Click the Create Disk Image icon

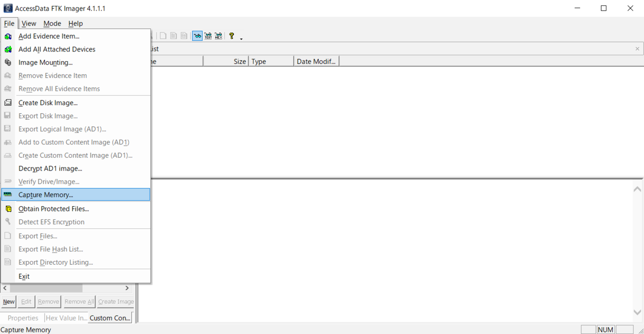(x=8, y=103)
